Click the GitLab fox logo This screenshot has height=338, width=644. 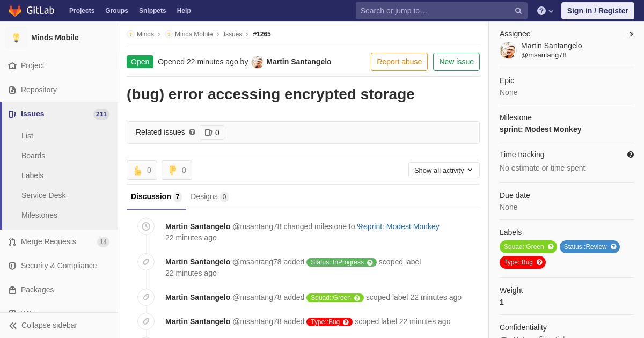coord(15,11)
